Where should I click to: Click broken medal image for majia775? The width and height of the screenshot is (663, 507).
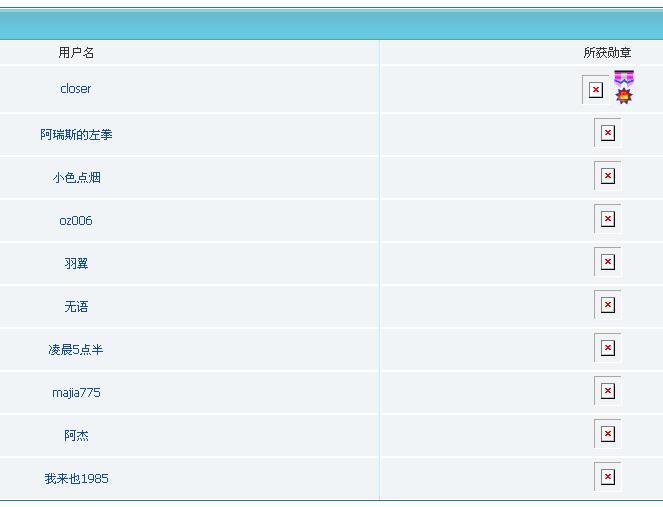[608, 391]
